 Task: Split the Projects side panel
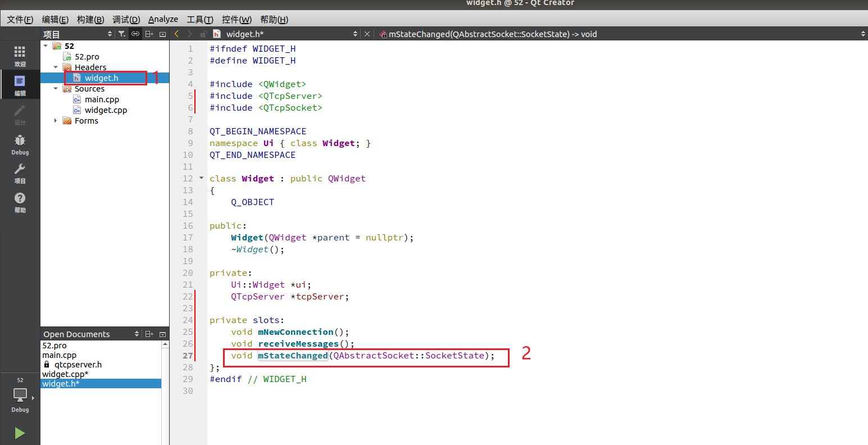pos(149,34)
